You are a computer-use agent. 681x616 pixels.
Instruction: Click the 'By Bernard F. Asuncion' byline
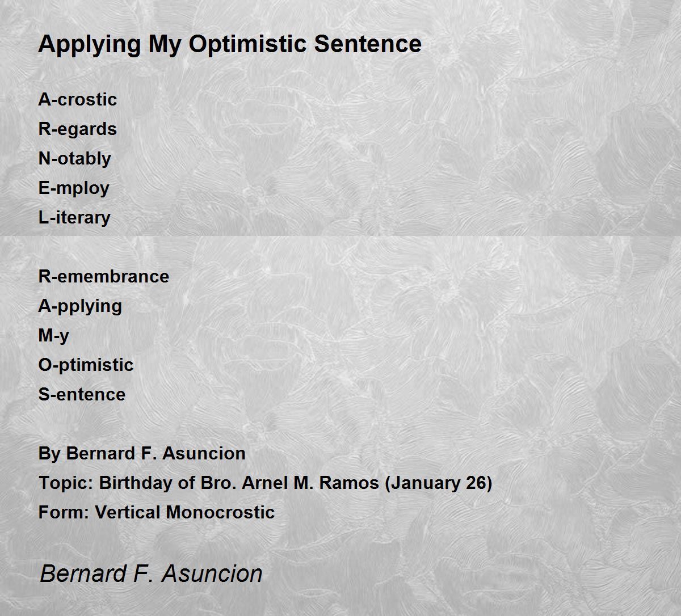[142, 453]
